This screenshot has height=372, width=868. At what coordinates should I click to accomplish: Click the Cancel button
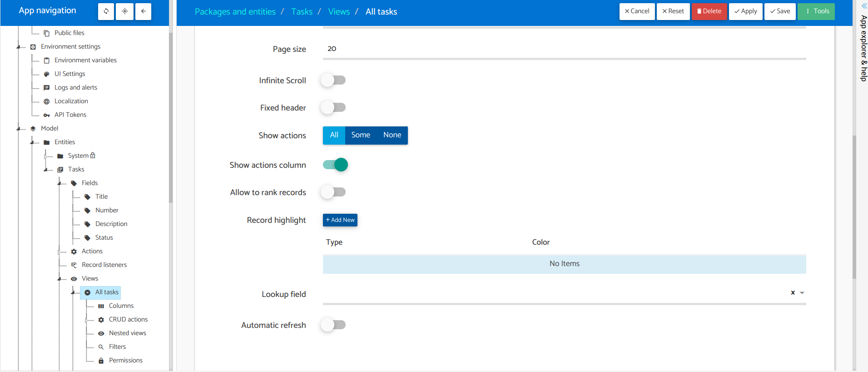(637, 11)
